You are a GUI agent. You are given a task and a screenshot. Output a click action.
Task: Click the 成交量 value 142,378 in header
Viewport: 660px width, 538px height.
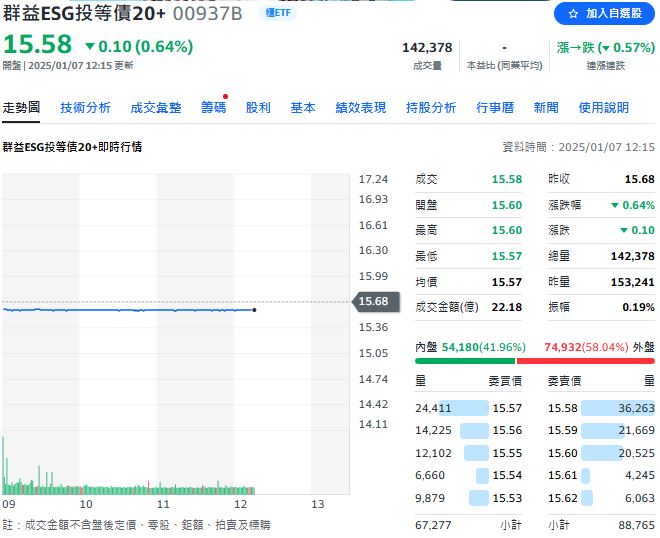(427, 48)
